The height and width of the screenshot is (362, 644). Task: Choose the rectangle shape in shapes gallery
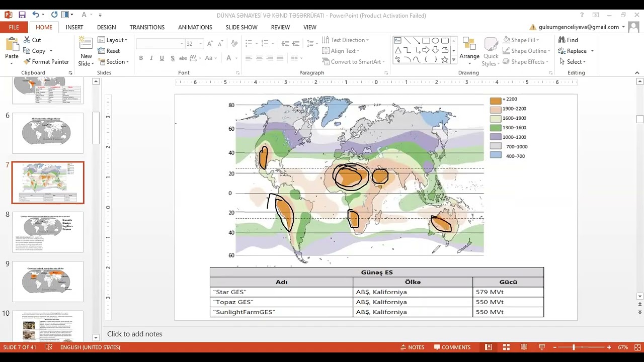[426, 41]
